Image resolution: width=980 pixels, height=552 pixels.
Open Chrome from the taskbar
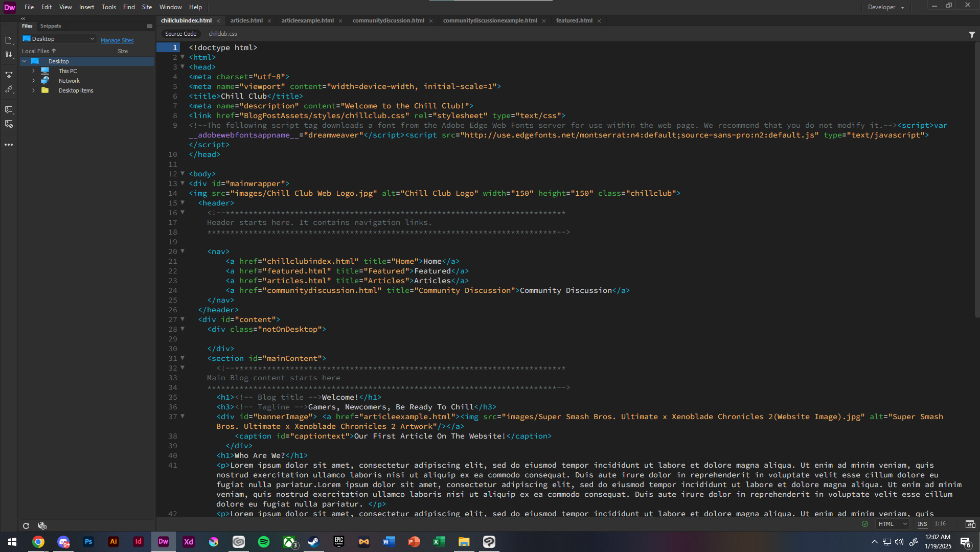(38, 542)
